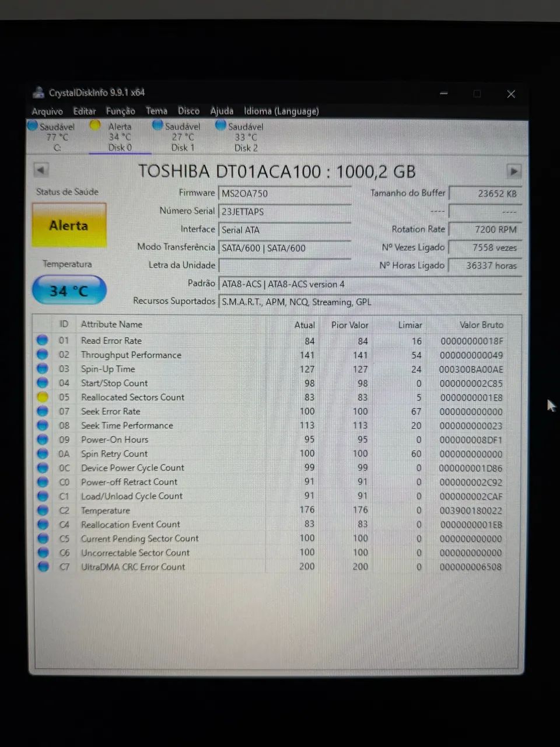Open the Ajuda menu
Screen dimensions: 560x747
222,111
